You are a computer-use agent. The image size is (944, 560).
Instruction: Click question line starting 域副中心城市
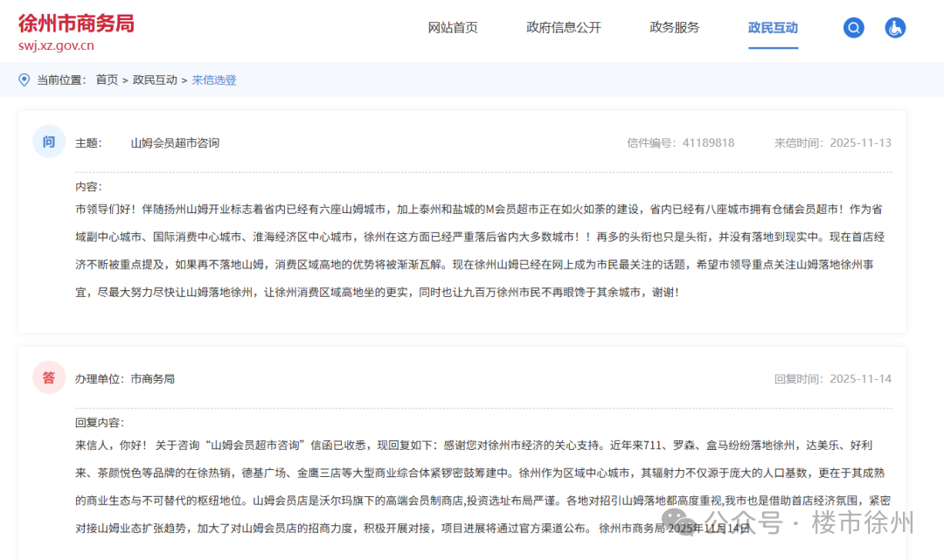click(x=480, y=237)
